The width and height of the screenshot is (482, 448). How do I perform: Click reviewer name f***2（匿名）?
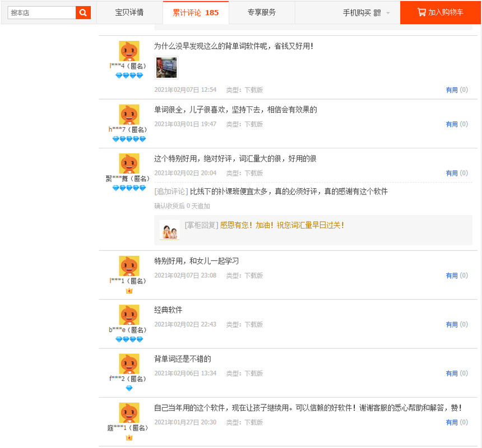pyautogui.click(x=128, y=379)
